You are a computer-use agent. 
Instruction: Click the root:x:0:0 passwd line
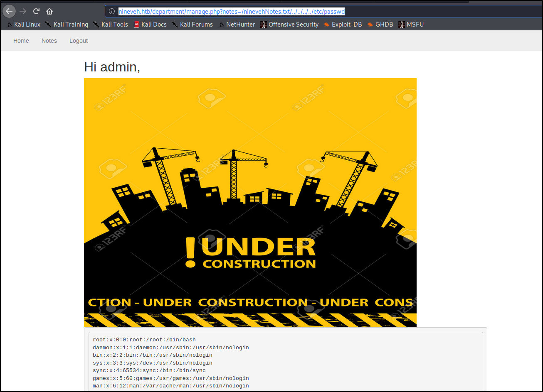144,340
